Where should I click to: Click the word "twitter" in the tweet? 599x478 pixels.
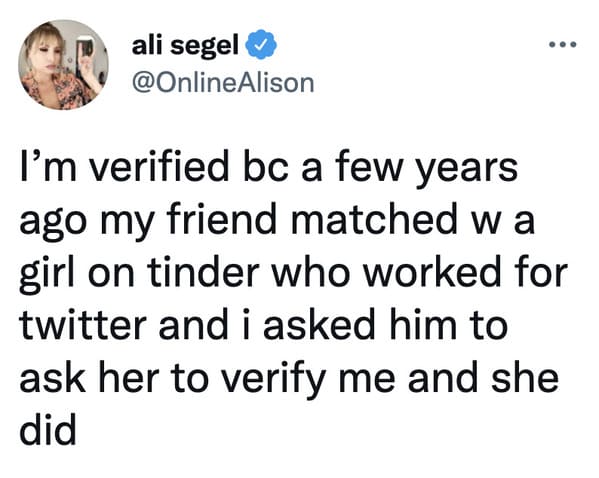[x=83, y=326]
